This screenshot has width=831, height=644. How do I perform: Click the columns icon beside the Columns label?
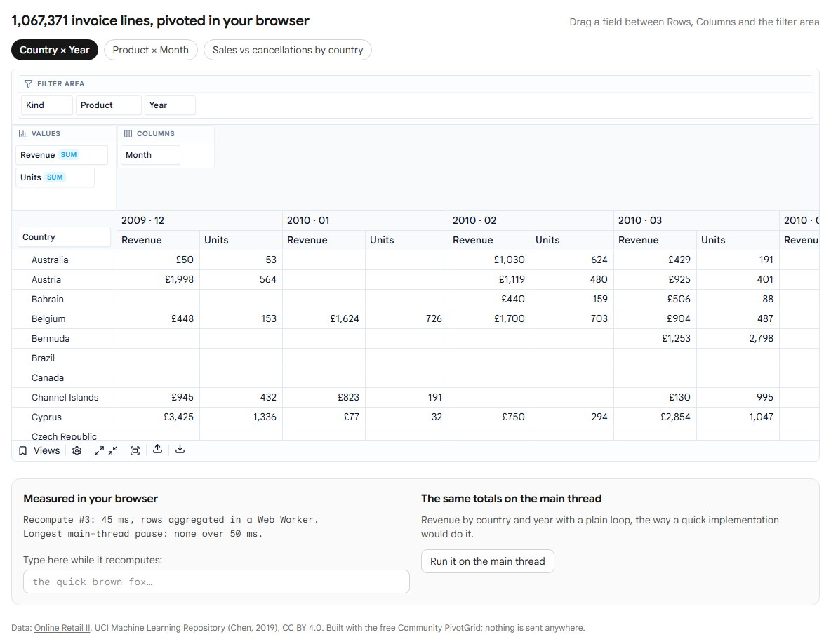tap(128, 133)
